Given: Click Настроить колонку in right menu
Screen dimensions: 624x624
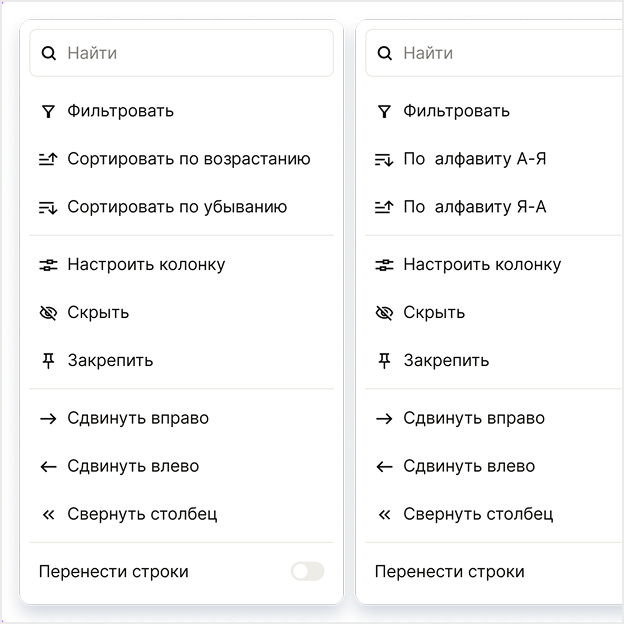Looking at the screenshot, I should [x=481, y=265].
